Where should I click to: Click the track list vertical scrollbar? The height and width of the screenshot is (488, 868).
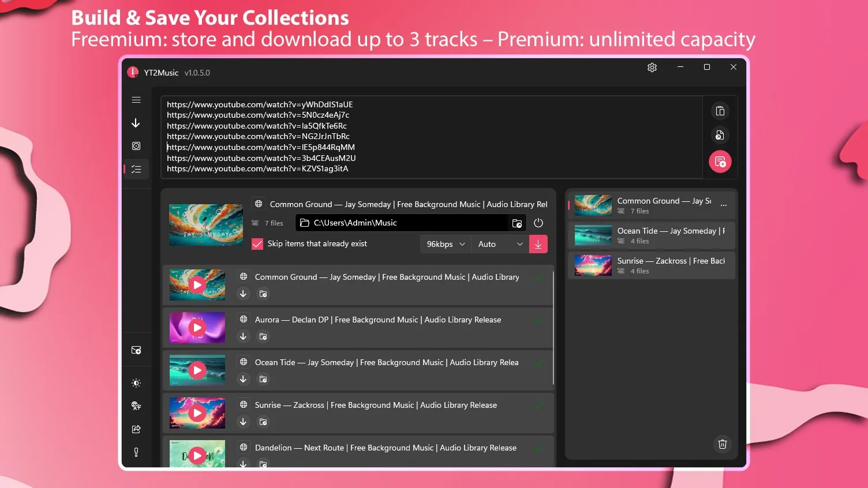click(x=553, y=328)
